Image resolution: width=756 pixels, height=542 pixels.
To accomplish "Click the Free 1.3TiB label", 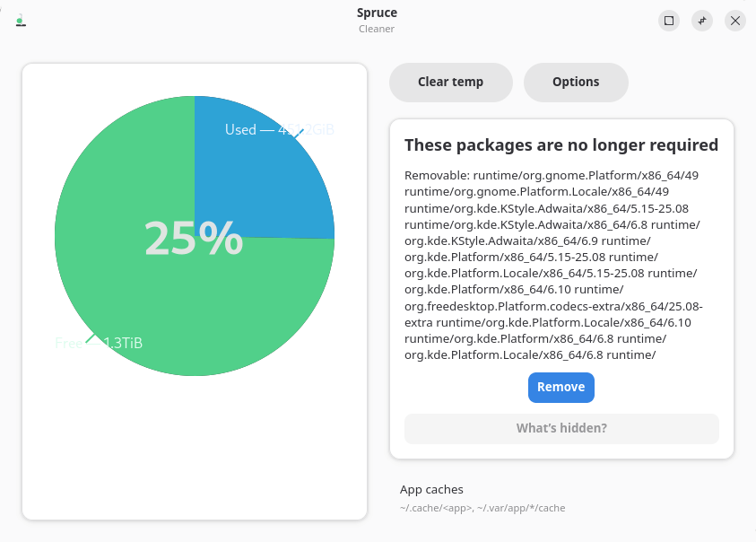I will click(99, 343).
